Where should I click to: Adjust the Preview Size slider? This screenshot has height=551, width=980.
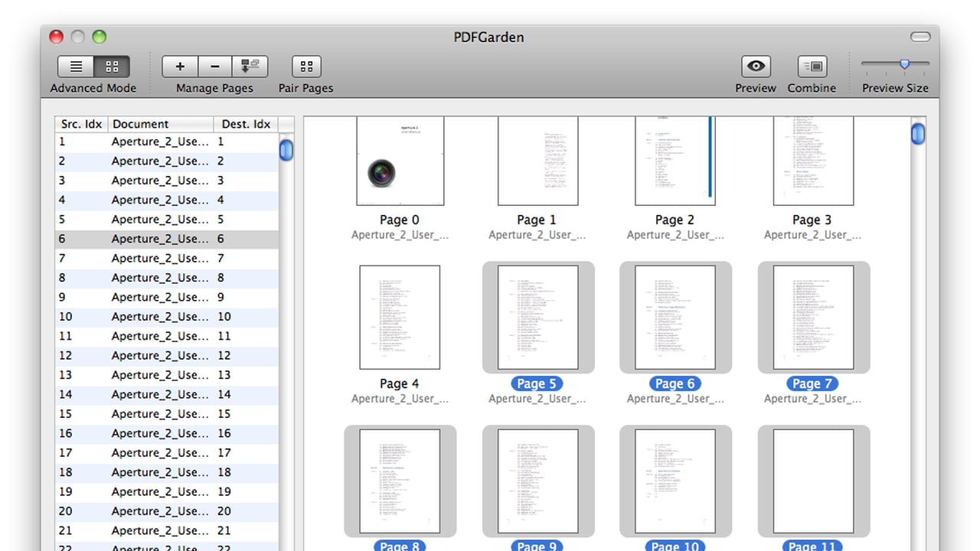(x=904, y=64)
